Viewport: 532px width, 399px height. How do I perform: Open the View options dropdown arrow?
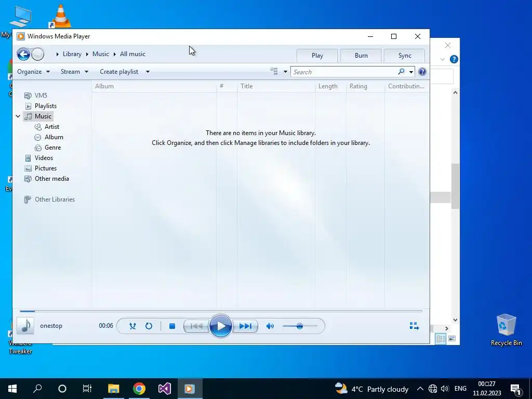[x=285, y=72]
